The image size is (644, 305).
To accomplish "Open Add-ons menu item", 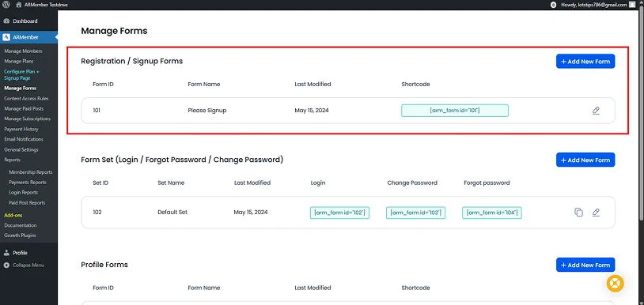I will (x=13, y=215).
